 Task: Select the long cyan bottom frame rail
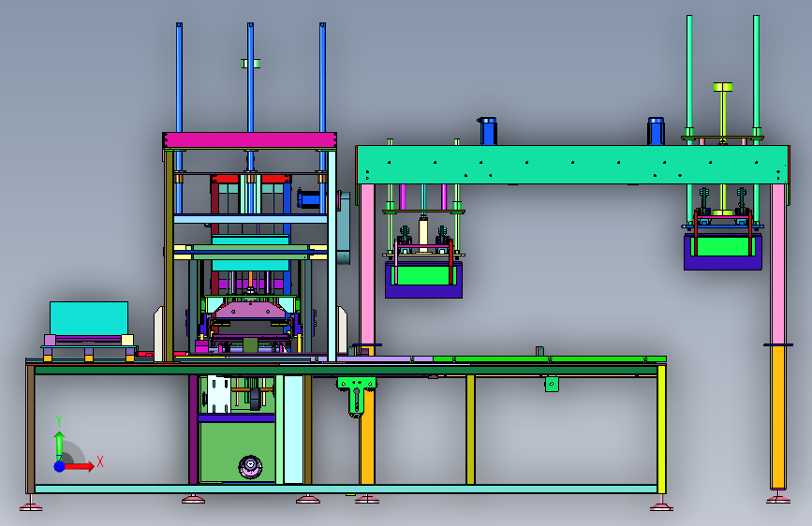coord(346,489)
